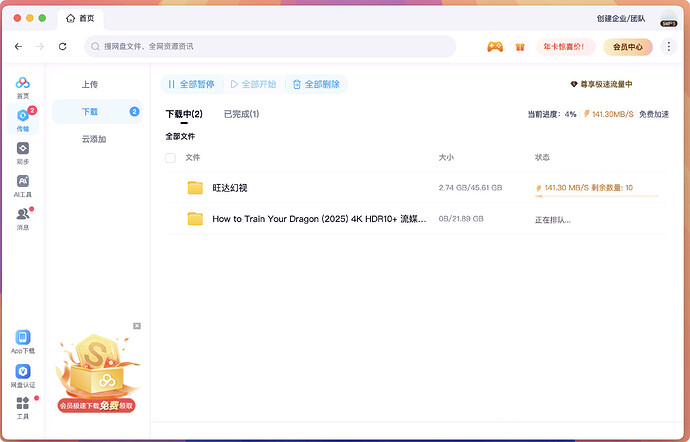Open 消息 messages in the sidebar

22,219
